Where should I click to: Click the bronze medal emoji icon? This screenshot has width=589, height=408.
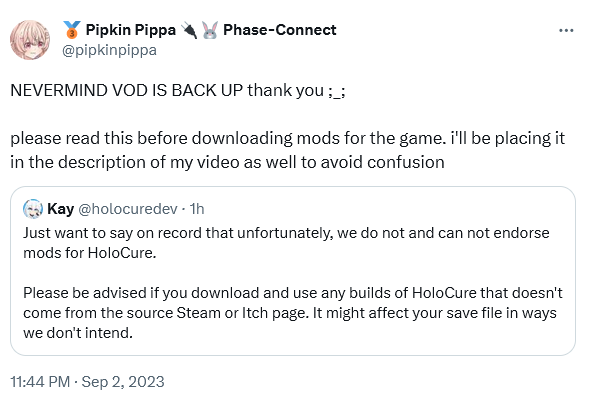tap(72, 30)
